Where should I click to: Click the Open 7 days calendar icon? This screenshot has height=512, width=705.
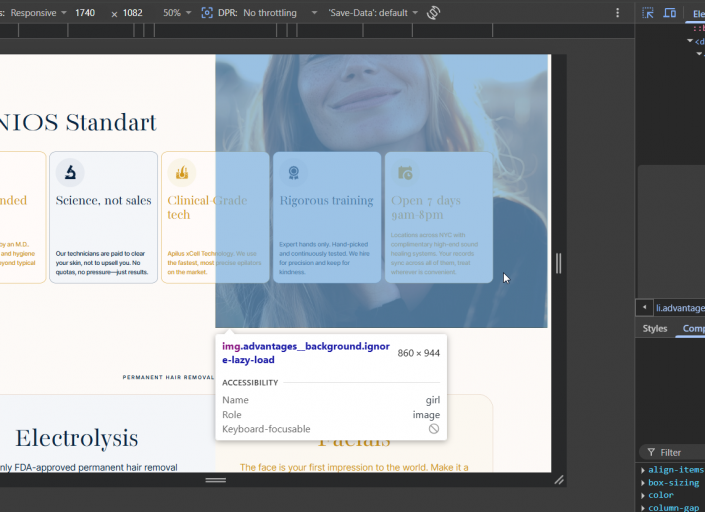405,173
